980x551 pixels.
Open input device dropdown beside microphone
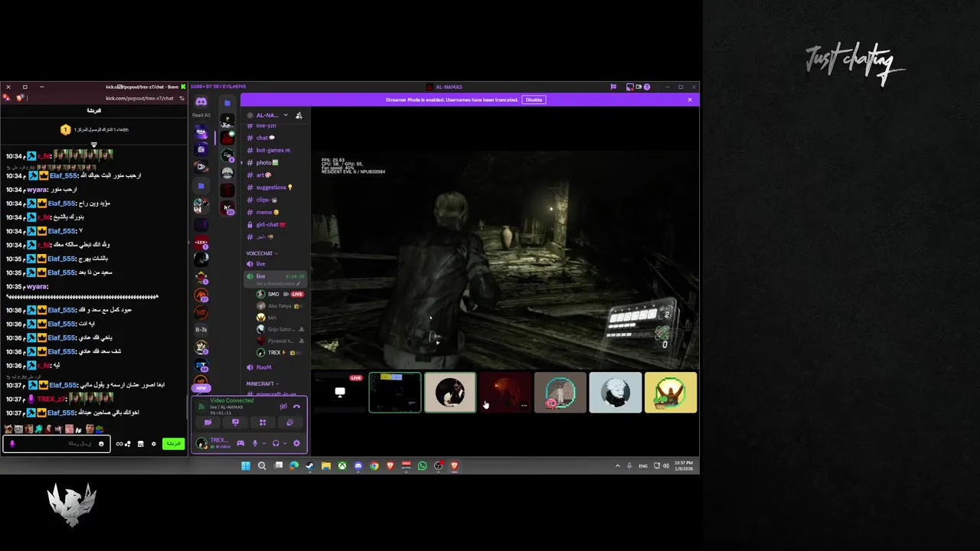click(x=264, y=443)
